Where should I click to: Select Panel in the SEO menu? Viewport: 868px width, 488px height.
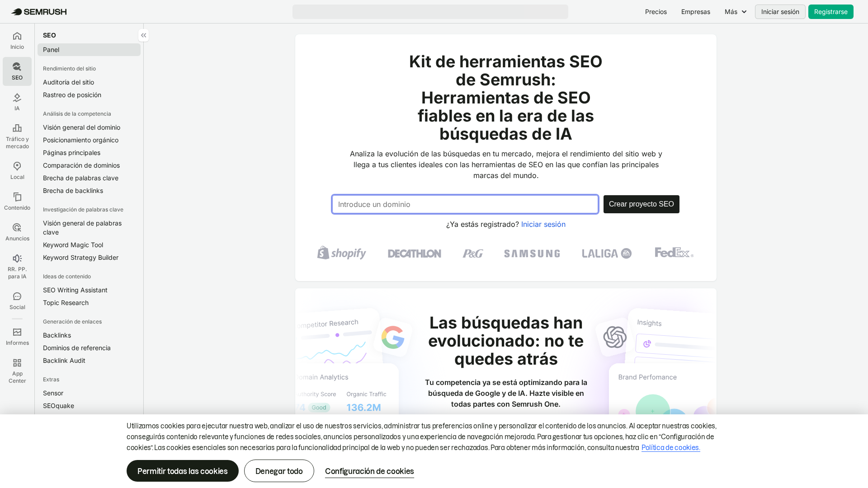coord(89,50)
